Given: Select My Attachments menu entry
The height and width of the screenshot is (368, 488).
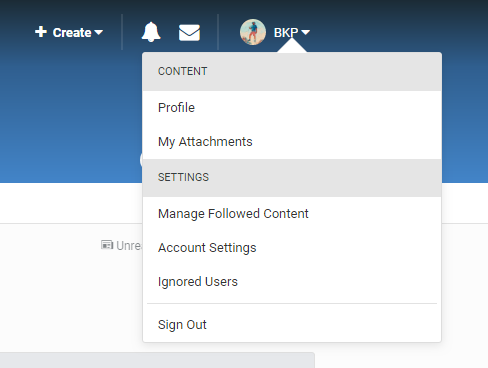Looking at the screenshot, I should click(x=292, y=142).
